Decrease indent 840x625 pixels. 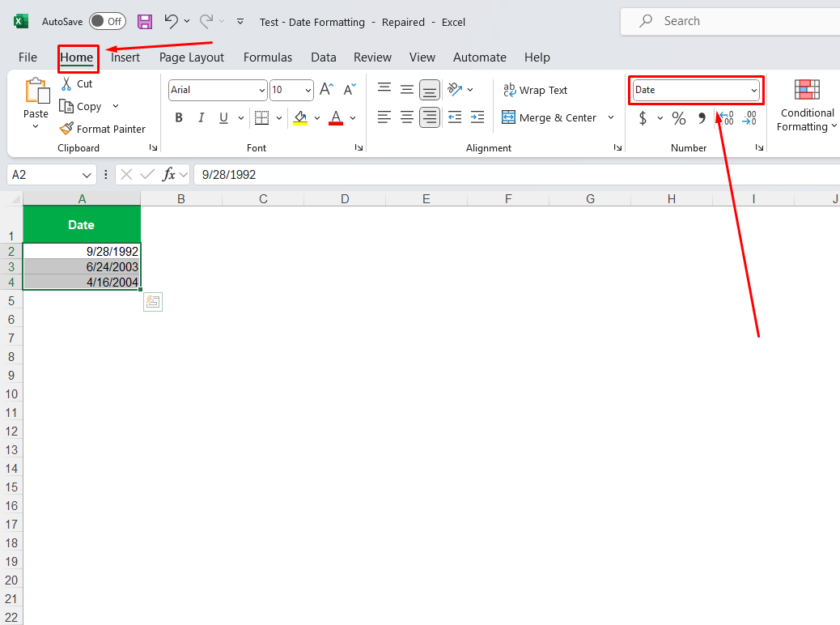pyautogui.click(x=455, y=117)
